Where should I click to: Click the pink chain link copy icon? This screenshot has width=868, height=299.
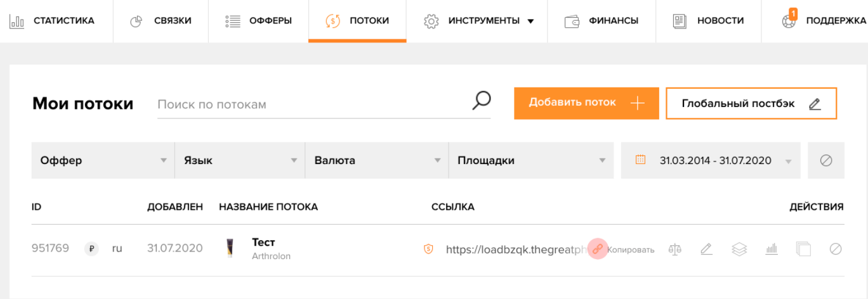597,250
